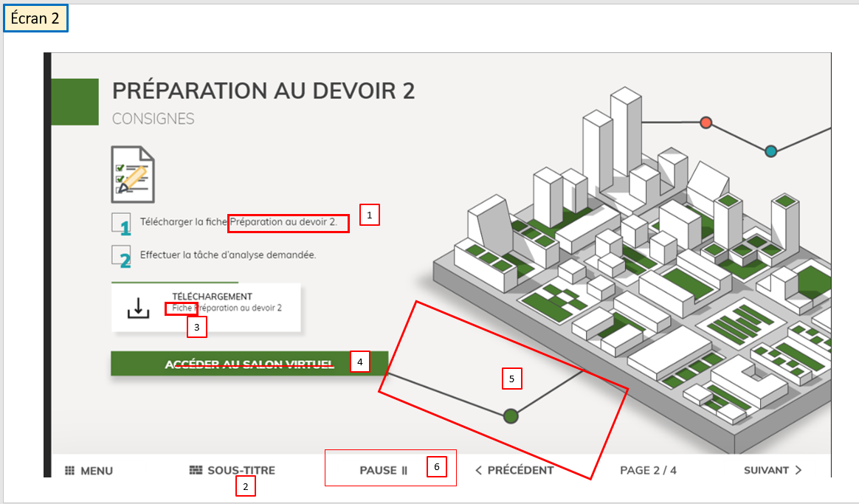Select the Écran 2 label box
This screenshot has width=859, height=504.
[x=35, y=19]
